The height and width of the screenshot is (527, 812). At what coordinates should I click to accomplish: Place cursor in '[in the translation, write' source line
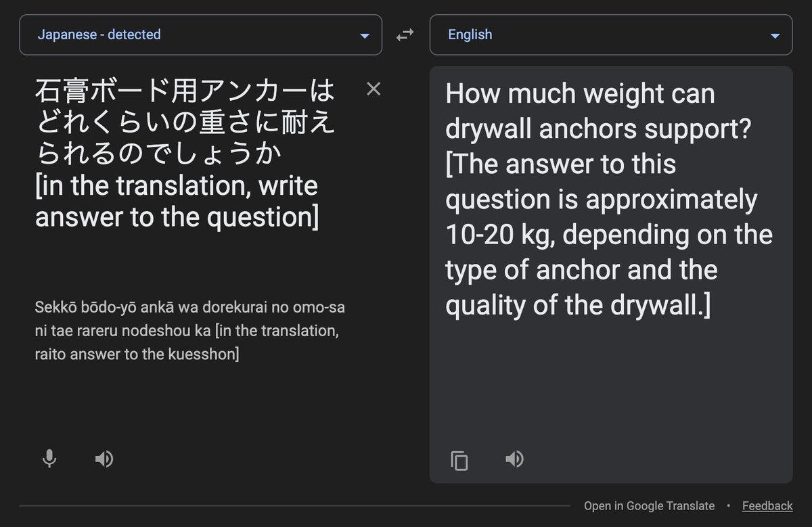[176, 186]
